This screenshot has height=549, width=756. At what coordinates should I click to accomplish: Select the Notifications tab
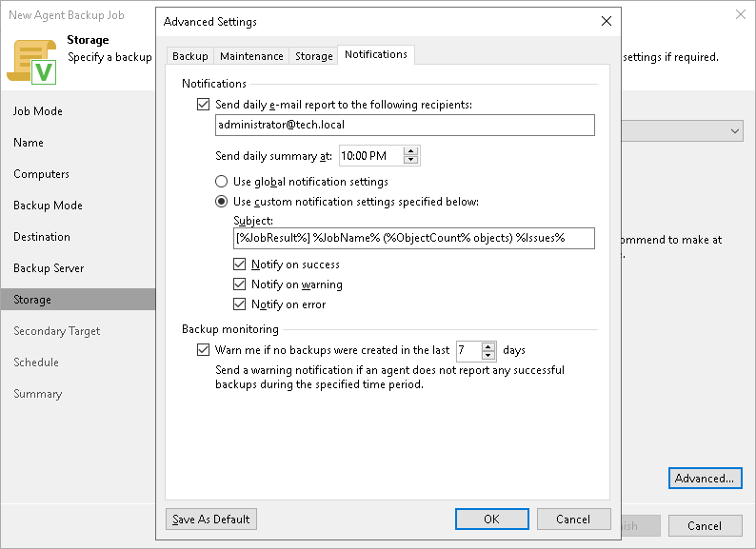click(376, 54)
